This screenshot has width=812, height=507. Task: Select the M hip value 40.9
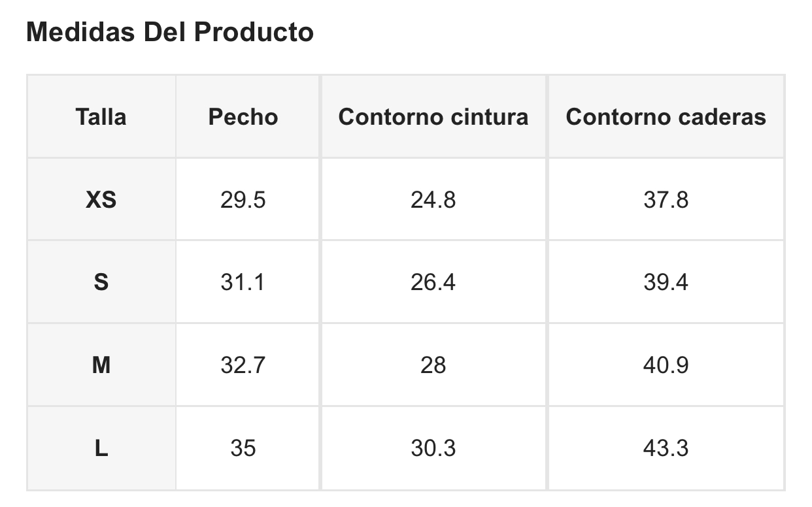tap(666, 365)
